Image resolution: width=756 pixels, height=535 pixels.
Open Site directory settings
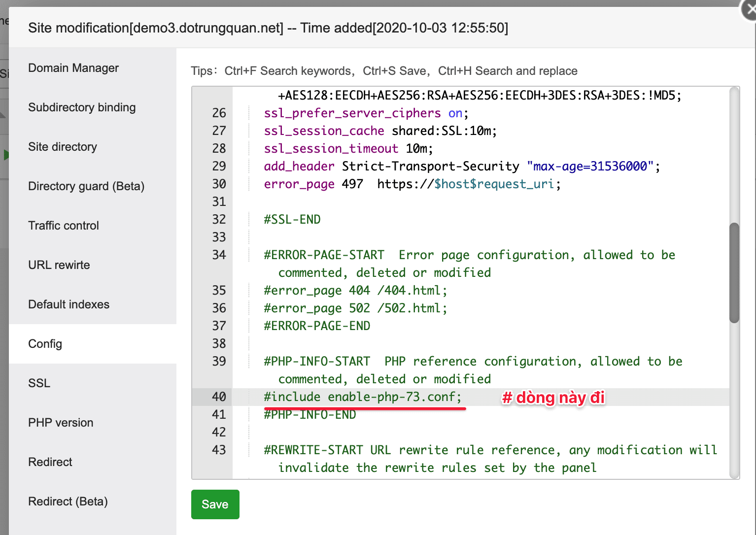[63, 147]
